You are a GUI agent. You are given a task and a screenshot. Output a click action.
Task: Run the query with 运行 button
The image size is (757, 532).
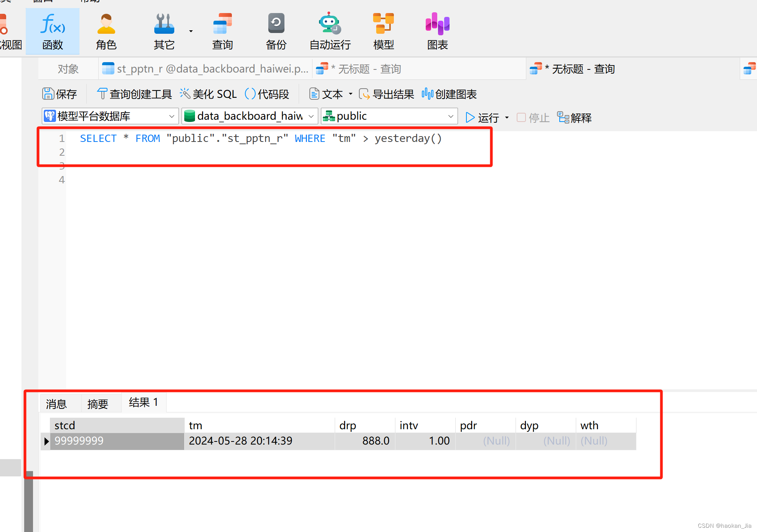point(482,117)
